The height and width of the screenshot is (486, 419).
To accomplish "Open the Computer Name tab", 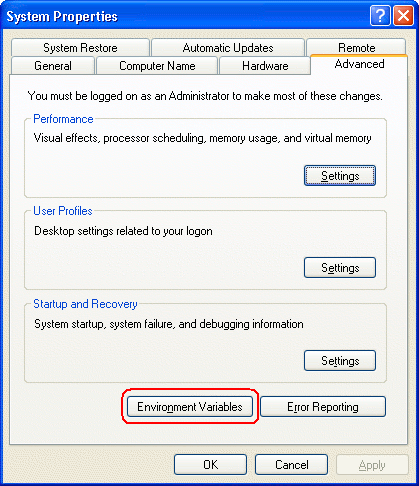I will (157, 66).
